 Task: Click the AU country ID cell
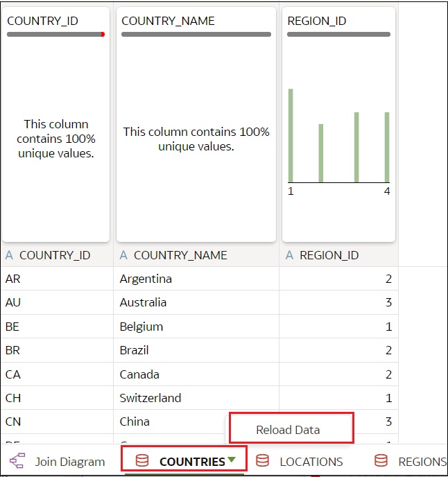click(57, 302)
